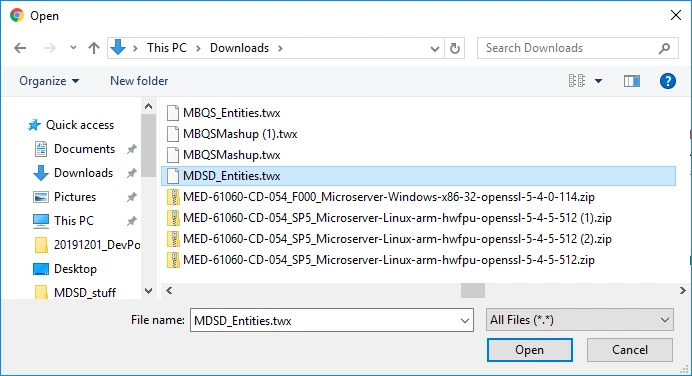Open Pictures in the navigation pane
Image resolution: width=692 pixels, height=376 pixels.
coord(75,196)
